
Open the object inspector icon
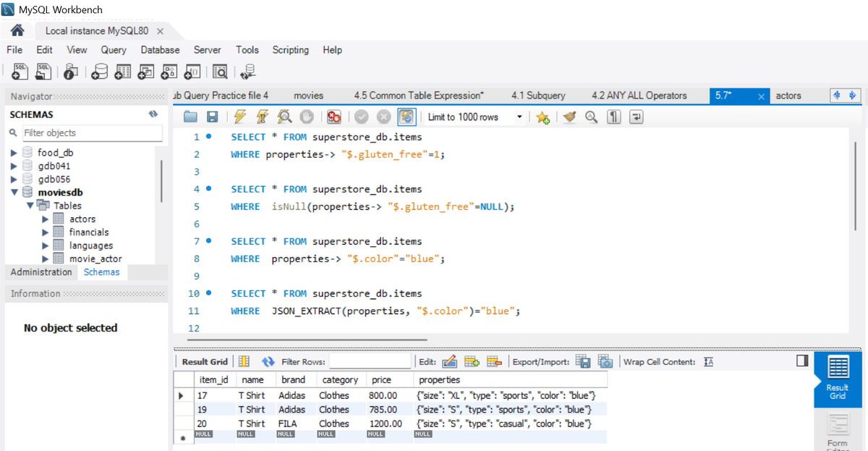(x=70, y=71)
